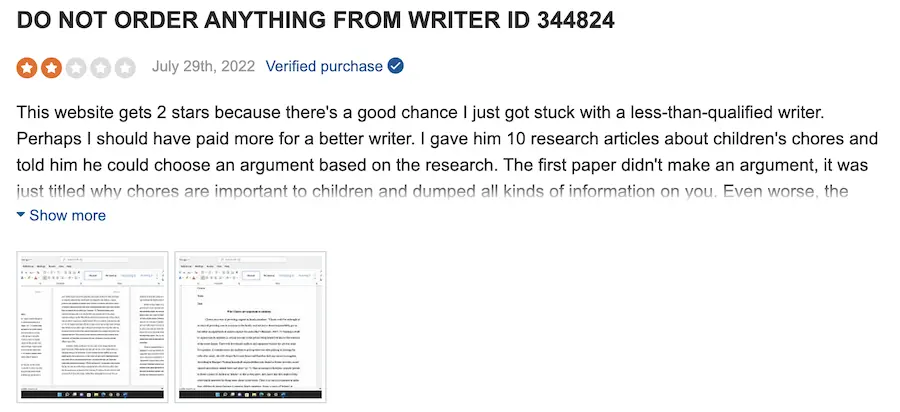Click the first orange rating star
Screen dimensions: 900x412
tap(26, 67)
